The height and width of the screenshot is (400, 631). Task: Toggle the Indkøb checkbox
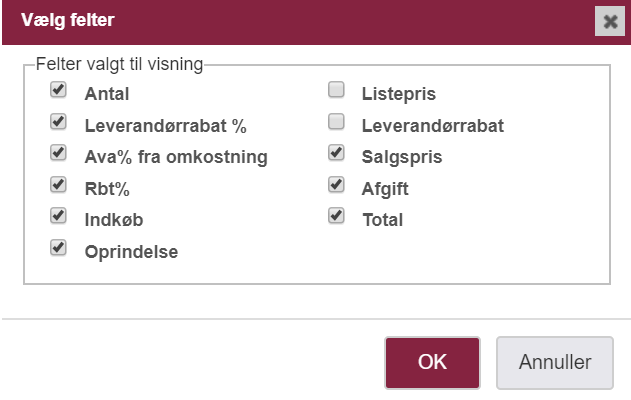click(x=58, y=215)
